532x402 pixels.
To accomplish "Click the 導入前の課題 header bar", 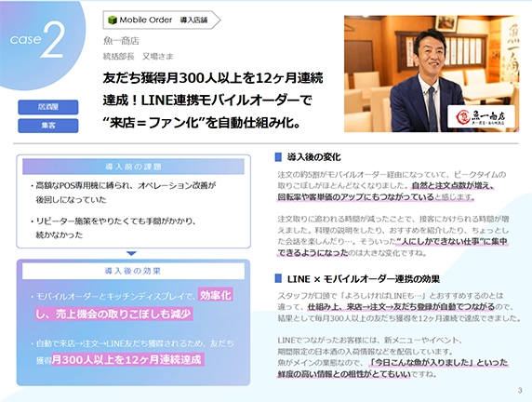I will [133, 167].
